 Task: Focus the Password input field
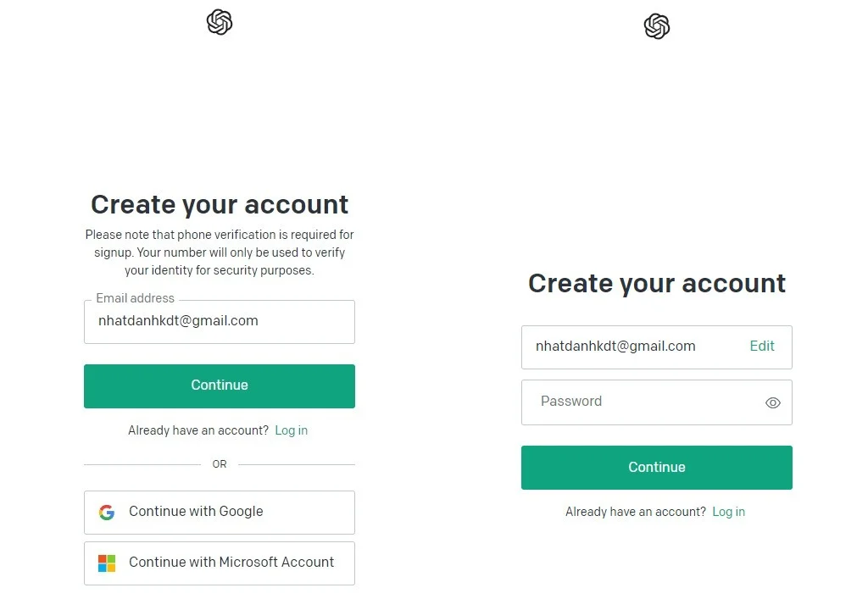click(x=657, y=402)
